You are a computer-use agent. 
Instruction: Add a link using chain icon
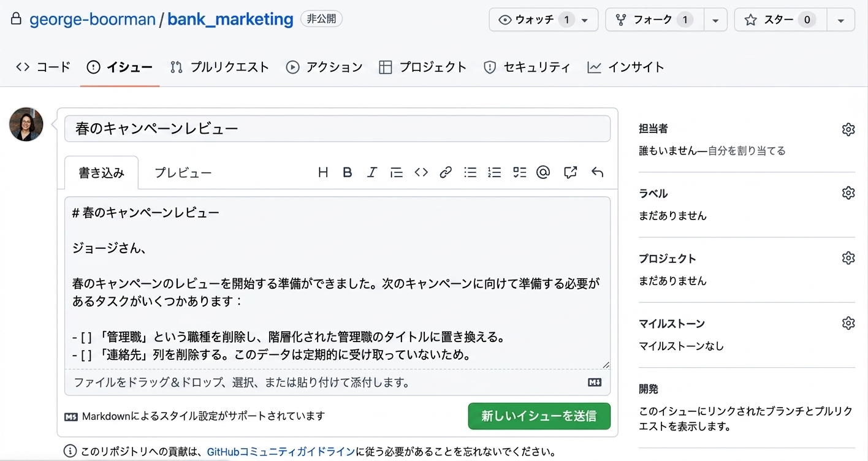(x=446, y=172)
